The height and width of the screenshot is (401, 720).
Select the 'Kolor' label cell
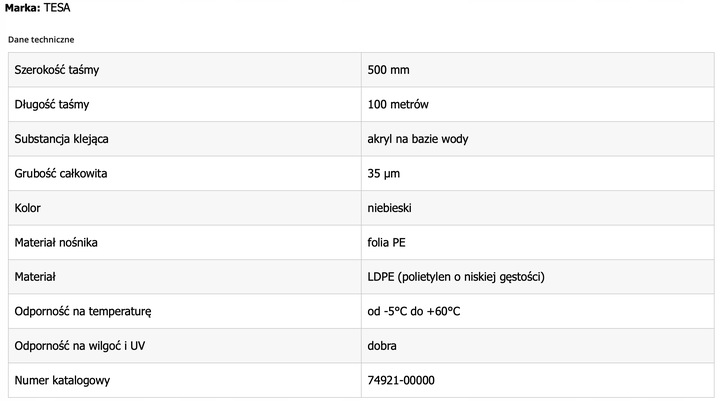pos(28,208)
